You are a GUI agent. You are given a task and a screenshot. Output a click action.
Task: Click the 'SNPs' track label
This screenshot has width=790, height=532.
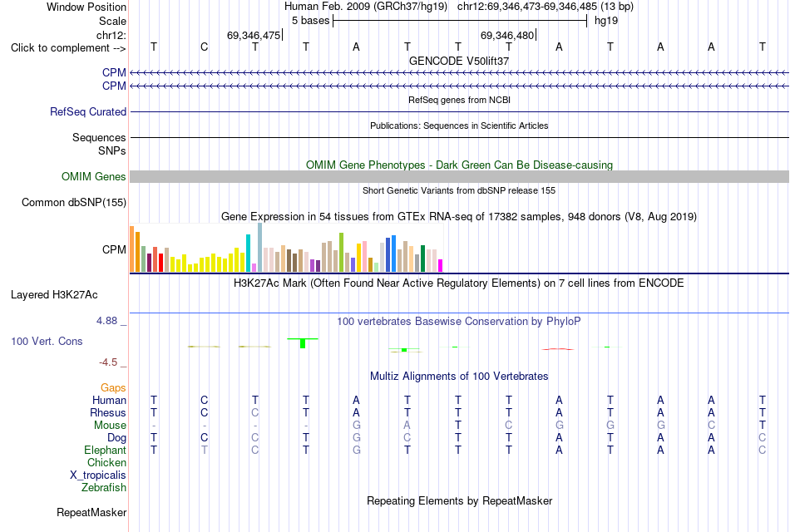tap(112, 150)
